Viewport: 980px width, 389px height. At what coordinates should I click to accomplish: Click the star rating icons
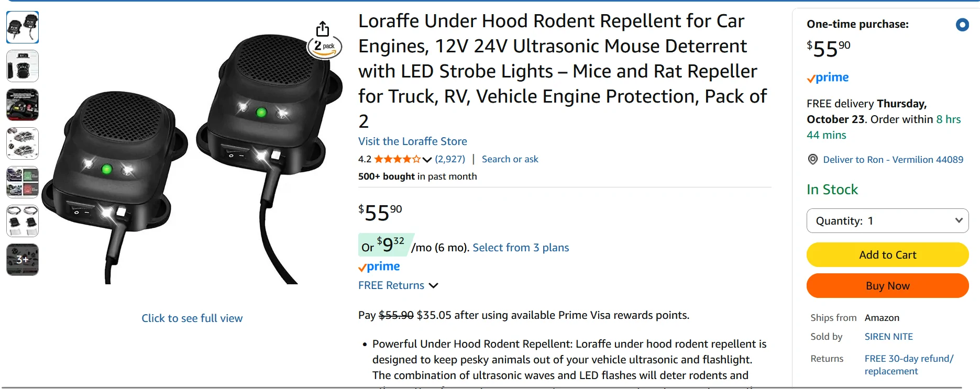[x=397, y=159]
